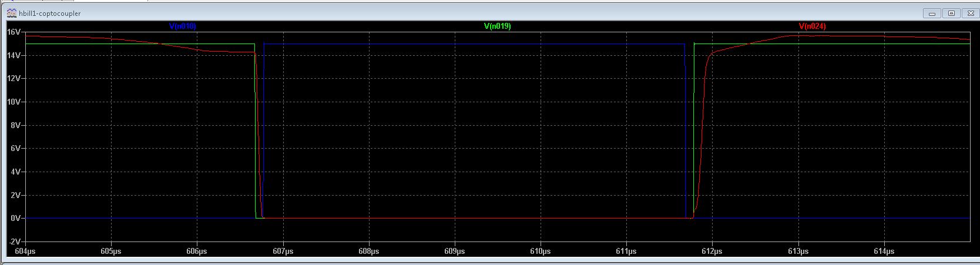Viewport: 980px width, 265px height.
Task: Click the 614µs time axis label
Action: (x=884, y=251)
